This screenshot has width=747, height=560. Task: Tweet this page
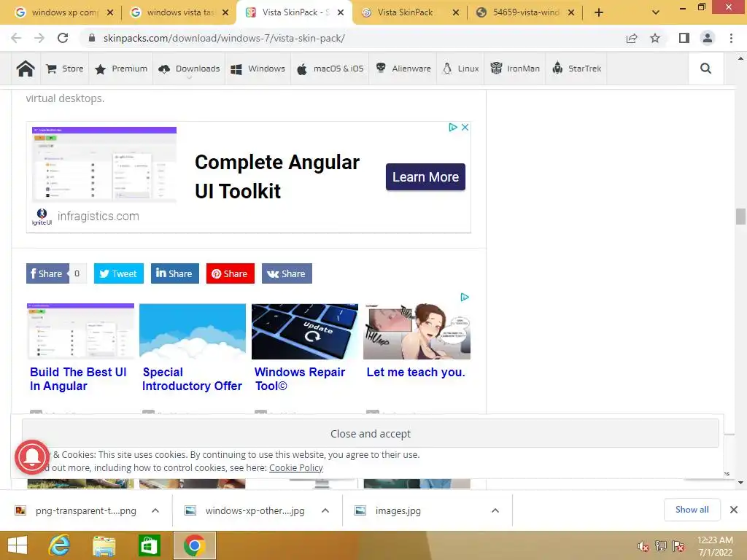[x=119, y=273]
